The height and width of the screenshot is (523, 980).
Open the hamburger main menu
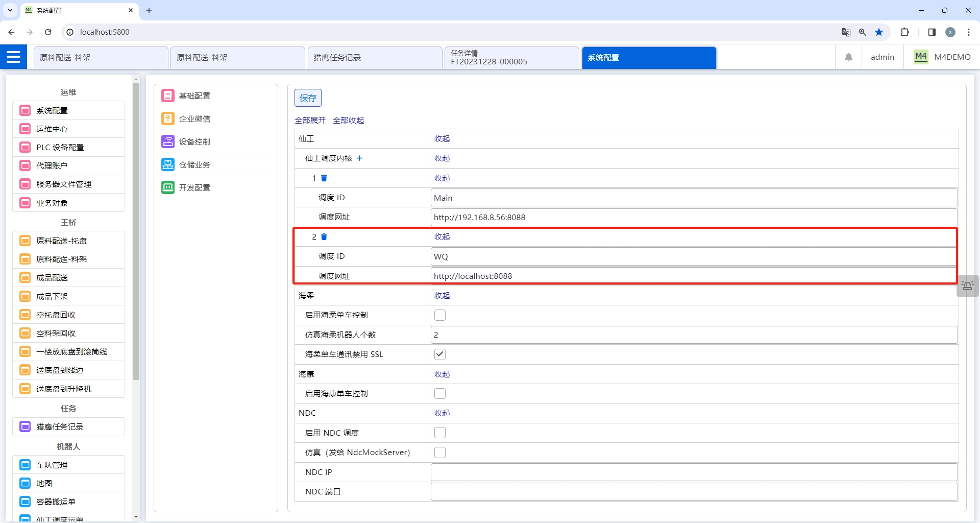point(13,57)
